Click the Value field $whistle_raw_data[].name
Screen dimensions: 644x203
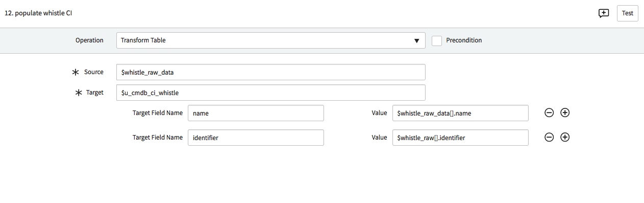pyautogui.click(x=460, y=113)
